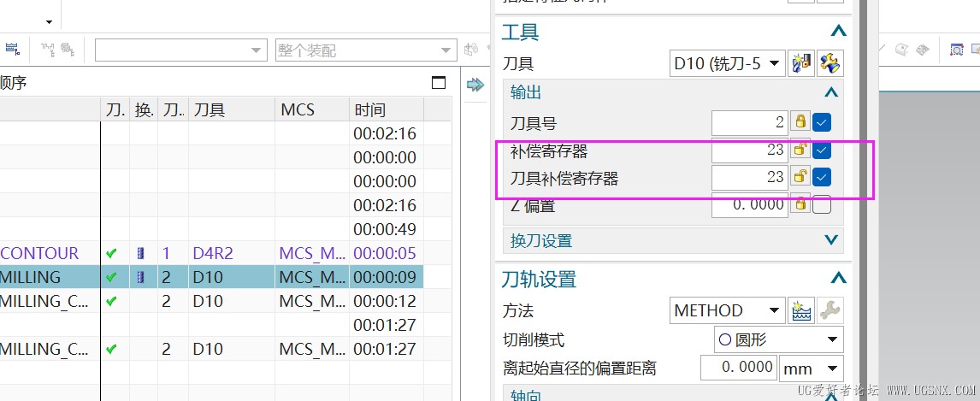
Task: Sort by the 刀具 column header
Action: [231, 110]
